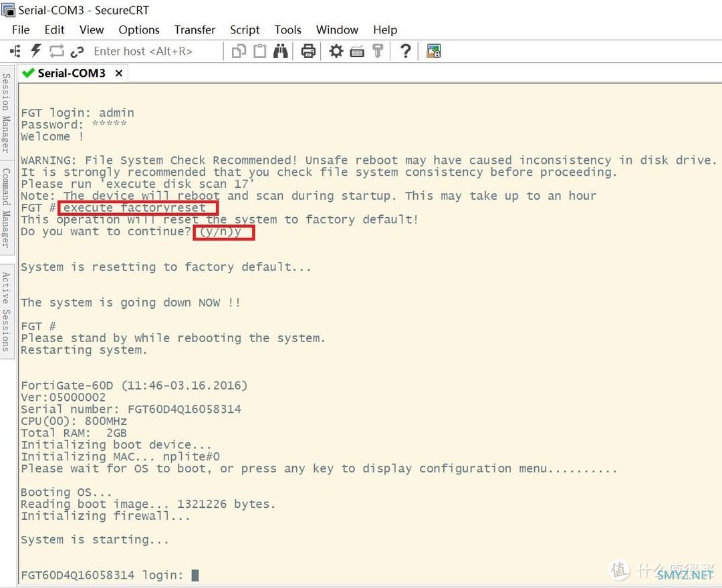Click the Paste clipboard icon
This screenshot has width=722, height=588.
pos(259,51)
